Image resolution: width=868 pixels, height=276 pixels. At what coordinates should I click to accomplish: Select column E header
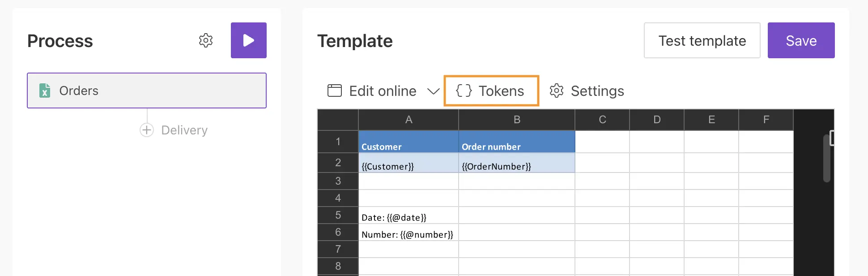711,120
